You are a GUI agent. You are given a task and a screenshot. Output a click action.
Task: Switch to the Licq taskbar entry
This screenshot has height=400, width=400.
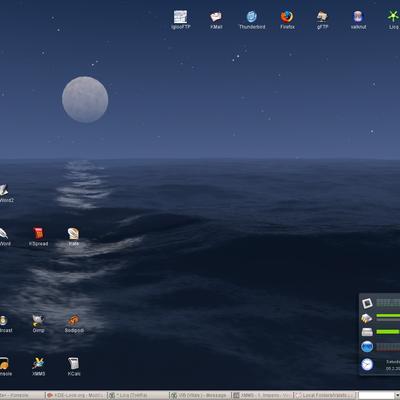[x=138, y=395]
